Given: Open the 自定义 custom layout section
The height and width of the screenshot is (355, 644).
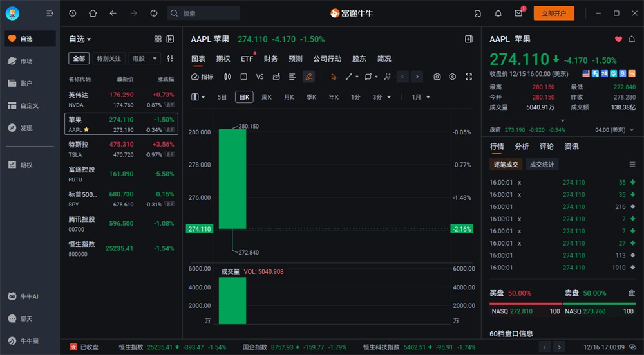Looking at the screenshot, I should (x=30, y=105).
